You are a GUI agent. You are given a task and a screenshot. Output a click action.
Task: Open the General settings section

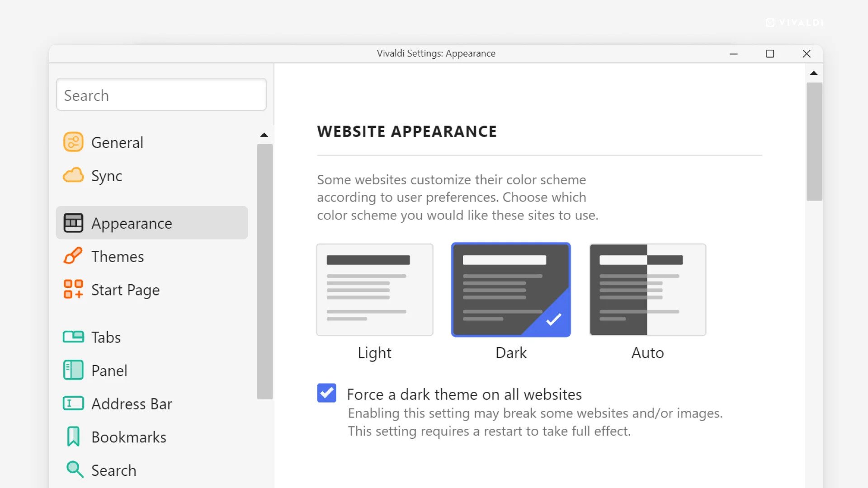click(117, 142)
